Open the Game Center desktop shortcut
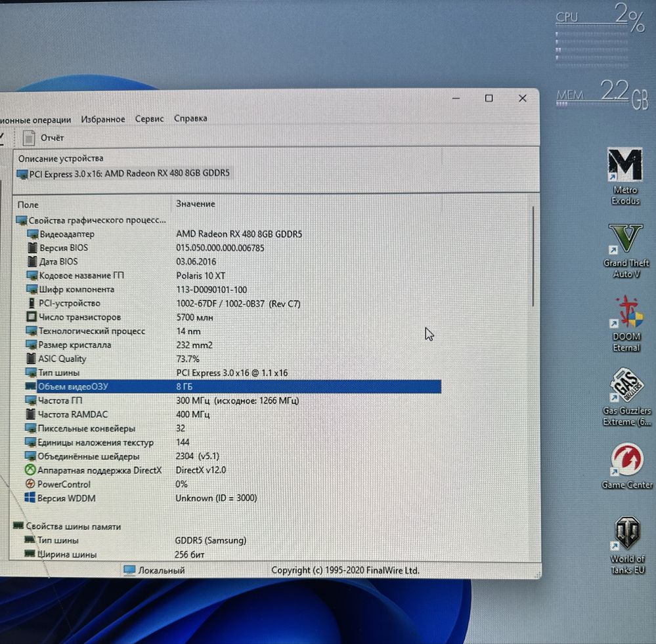 pos(626,466)
